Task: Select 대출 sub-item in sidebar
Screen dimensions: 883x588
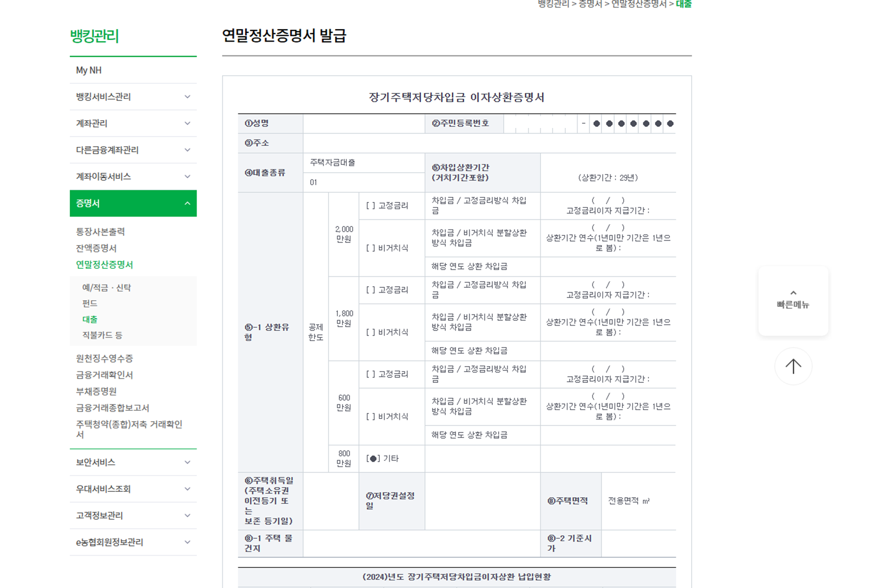Action: [90, 319]
